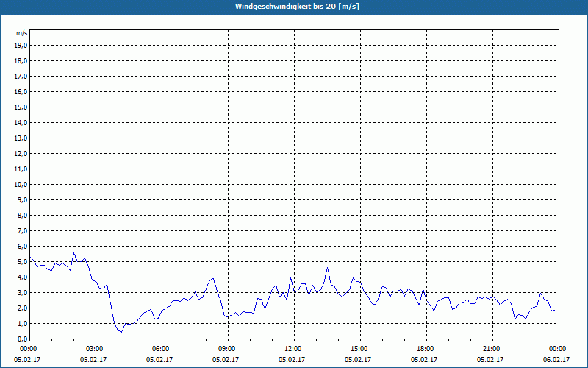This screenshot has height=368, width=588.
Task: Click the '2,0' y-axis label
Action: coord(22,308)
